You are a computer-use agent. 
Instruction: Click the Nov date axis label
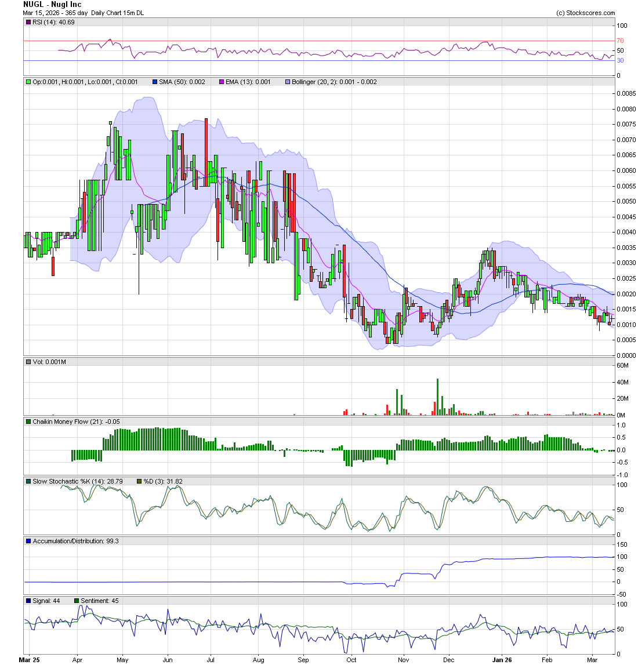click(403, 660)
